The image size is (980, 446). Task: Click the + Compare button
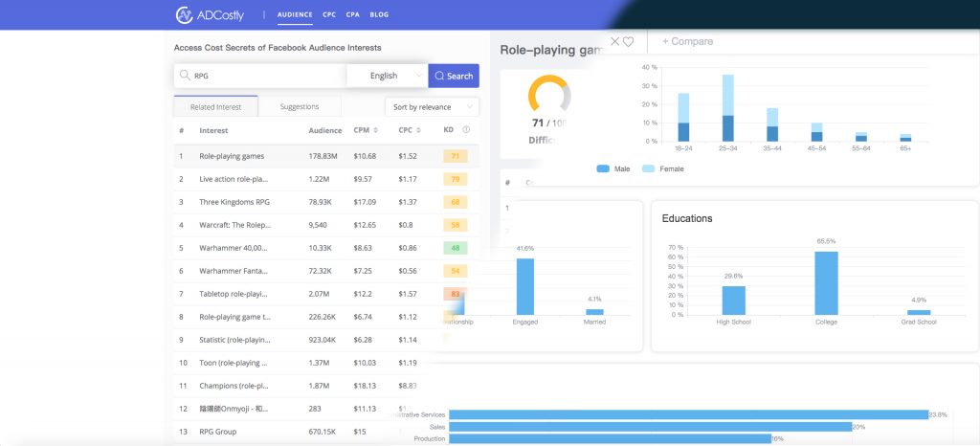(687, 41)
